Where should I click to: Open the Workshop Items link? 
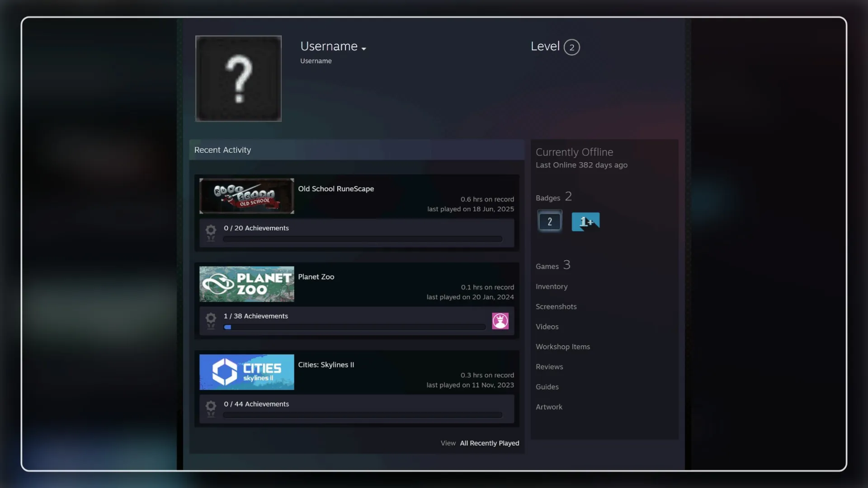tap(563, 347)
